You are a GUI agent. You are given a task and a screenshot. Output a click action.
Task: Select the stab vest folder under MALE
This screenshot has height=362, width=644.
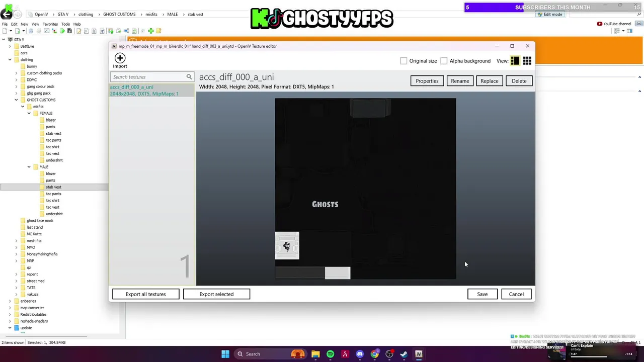tap(53, 187)
